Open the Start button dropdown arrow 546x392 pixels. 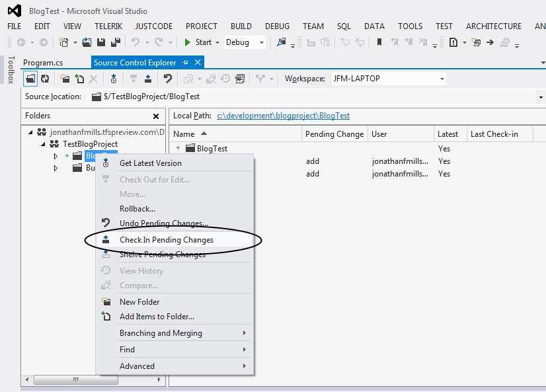(x=217, y=42)
